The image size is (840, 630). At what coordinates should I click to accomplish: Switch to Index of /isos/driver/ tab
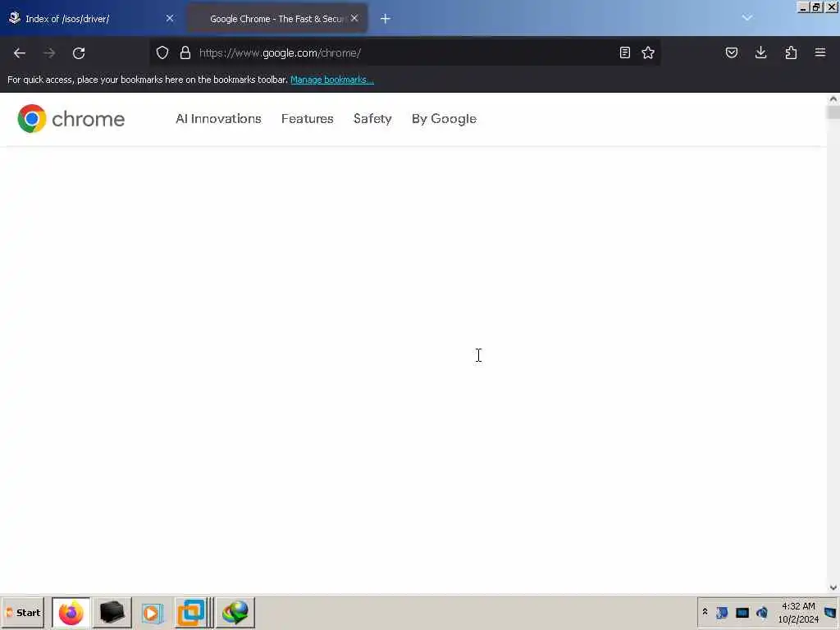91,19
